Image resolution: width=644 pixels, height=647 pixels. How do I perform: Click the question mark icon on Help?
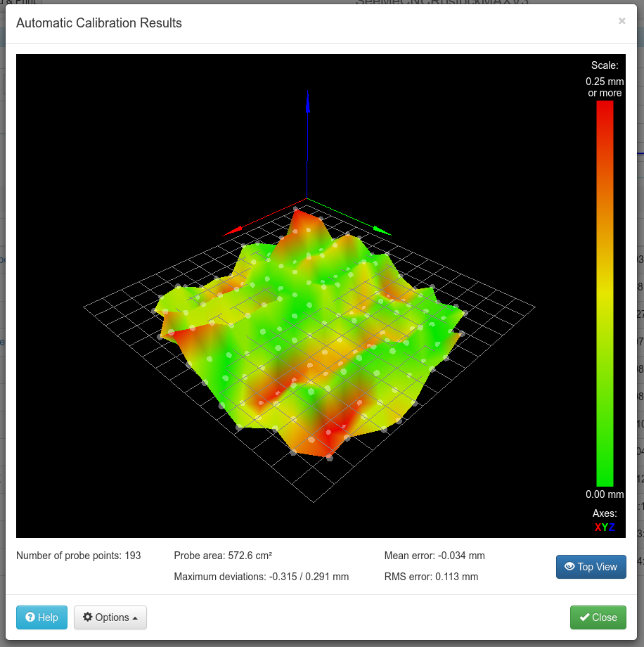(x=30, y=617)
